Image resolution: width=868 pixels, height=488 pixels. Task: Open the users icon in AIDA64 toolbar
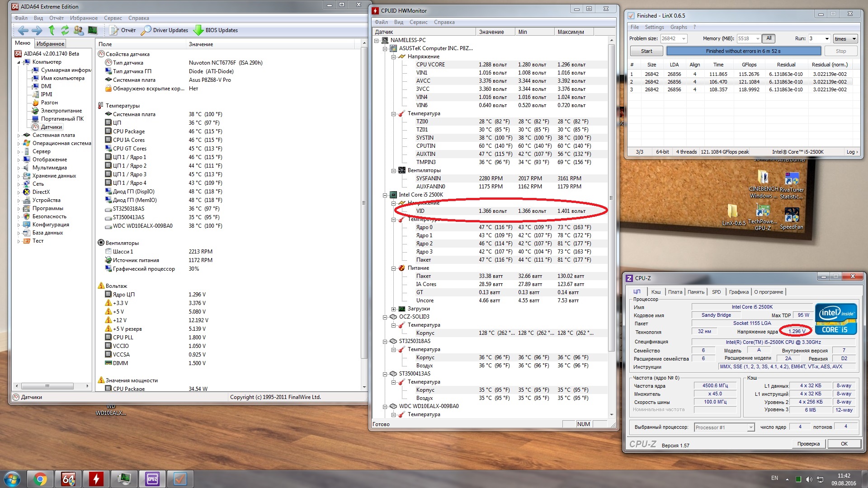(79, 30)
